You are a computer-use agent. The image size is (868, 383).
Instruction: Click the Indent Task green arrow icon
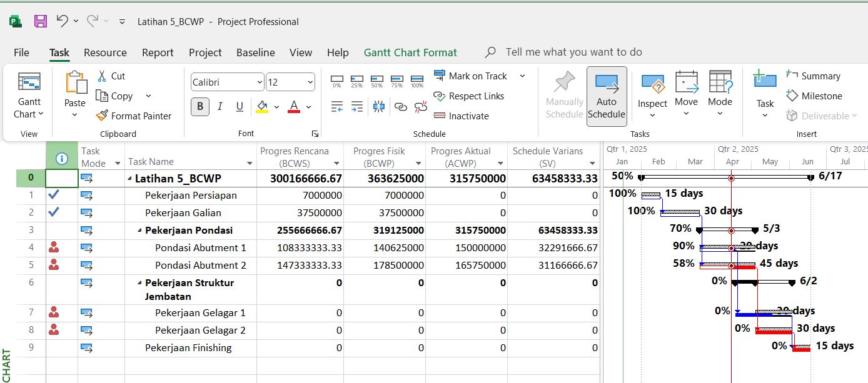[x=357, y=107]
